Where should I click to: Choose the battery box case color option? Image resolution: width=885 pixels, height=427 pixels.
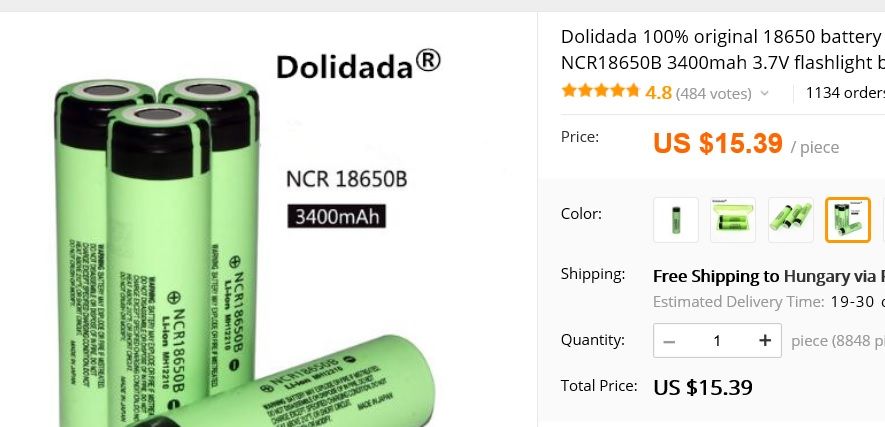(733, 220)
